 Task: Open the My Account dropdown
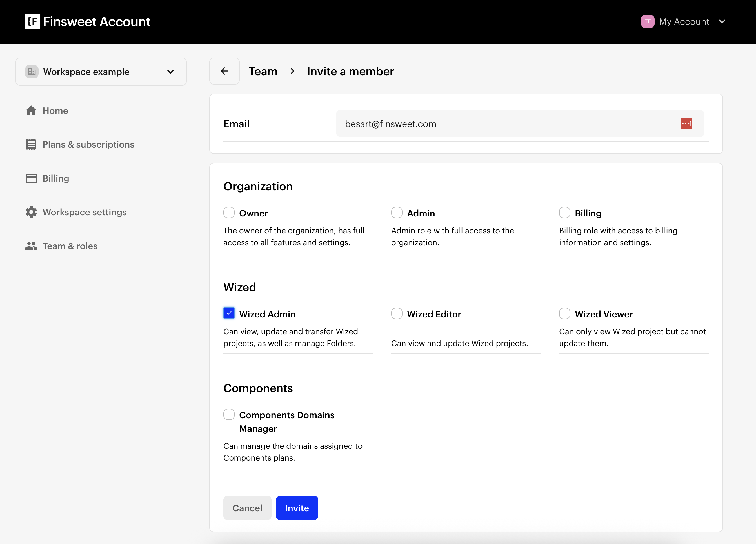tap(683, 22)
